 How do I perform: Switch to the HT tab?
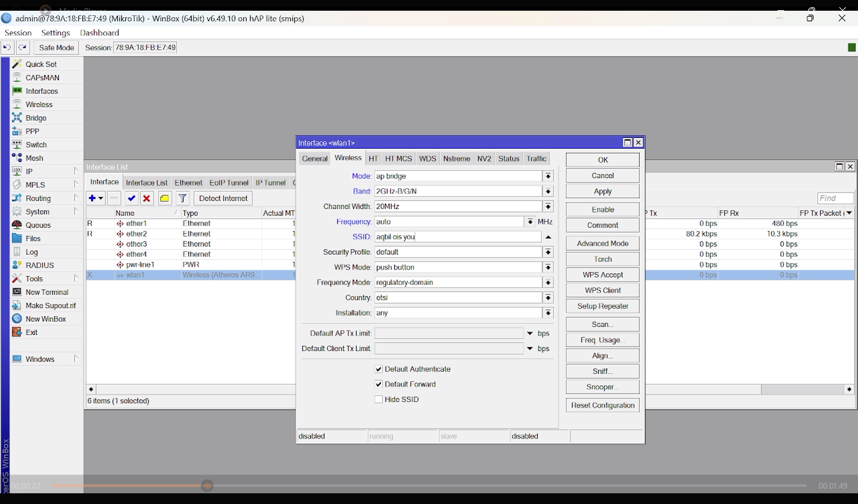(373, 159)
